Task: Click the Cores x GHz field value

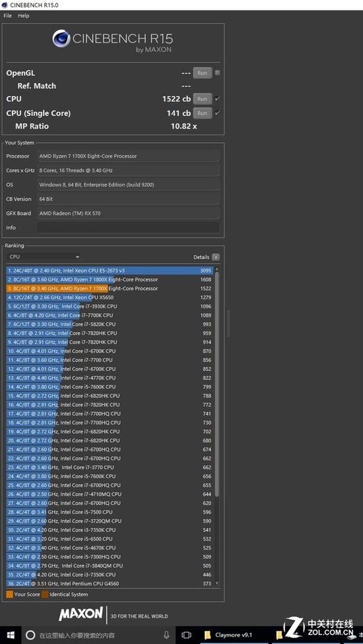Action: (128, 171)
